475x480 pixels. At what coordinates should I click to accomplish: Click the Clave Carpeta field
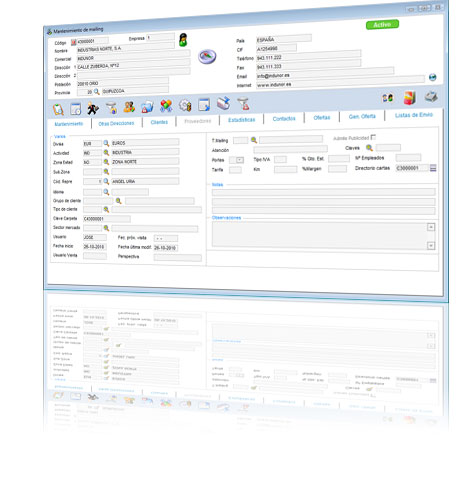point(107,219)
